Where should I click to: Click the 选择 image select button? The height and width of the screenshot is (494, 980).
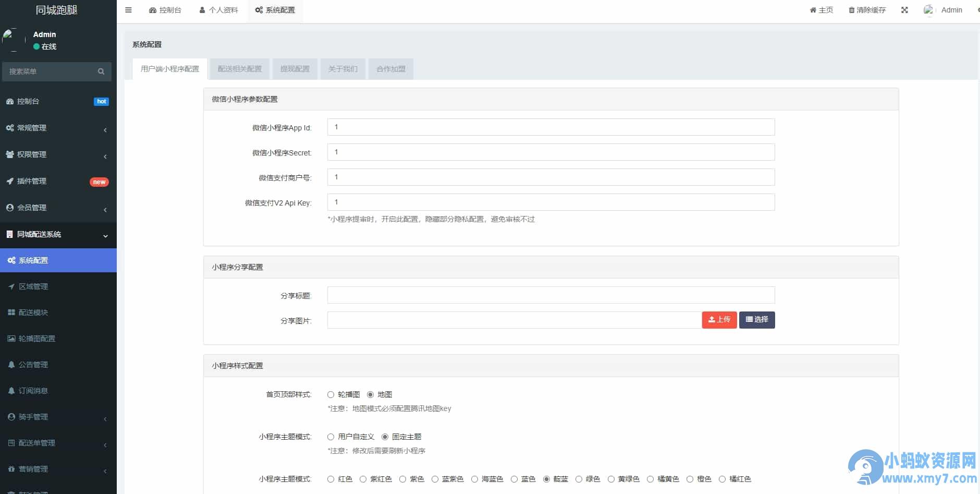tap(757, 320)
